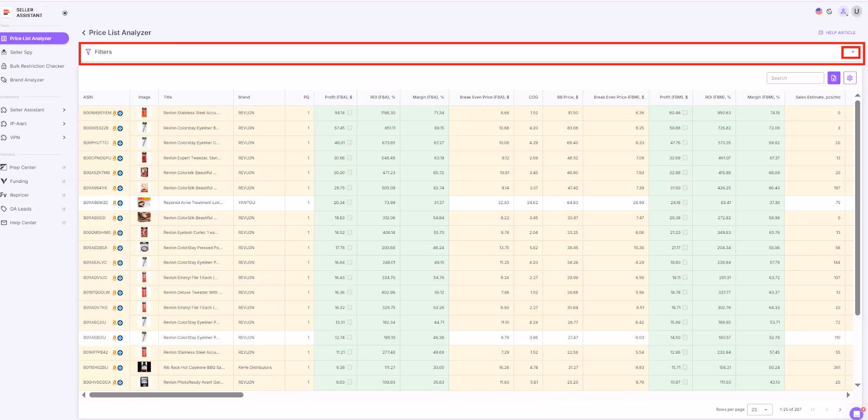Expand the Filters panel dropdown arrow

852,52
